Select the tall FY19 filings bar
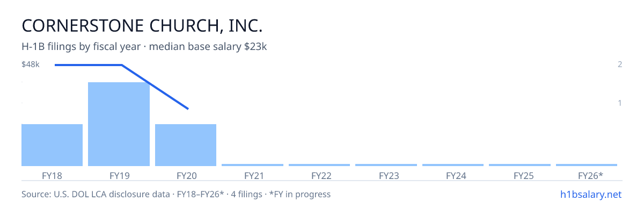 pos(119,124)
